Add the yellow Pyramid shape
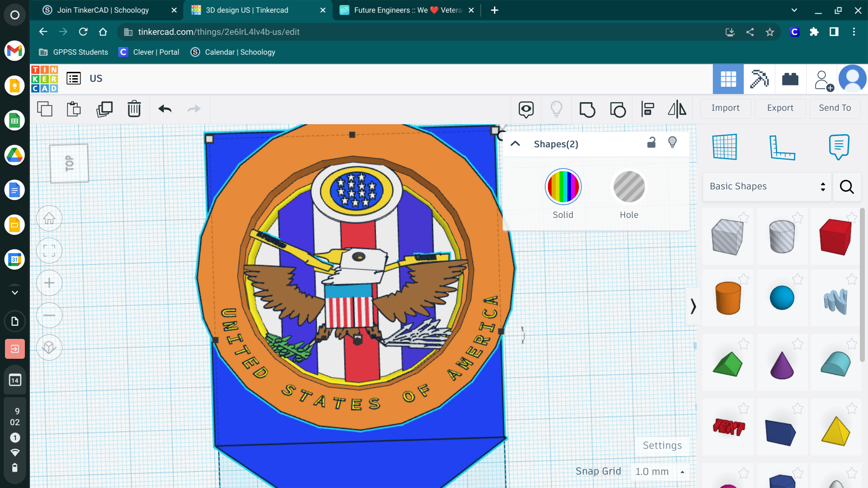The width and height of the screenshot is (868, 488). click(835, 430)
